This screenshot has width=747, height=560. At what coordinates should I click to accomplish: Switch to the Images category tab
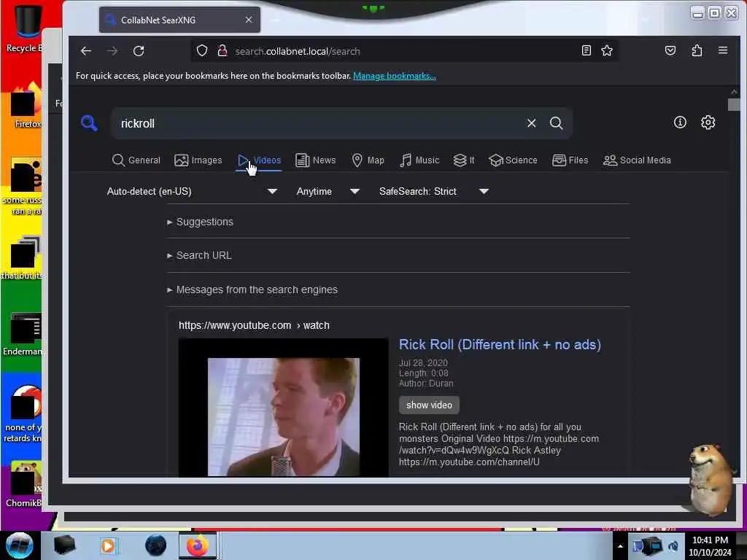(x=198, y=160)
